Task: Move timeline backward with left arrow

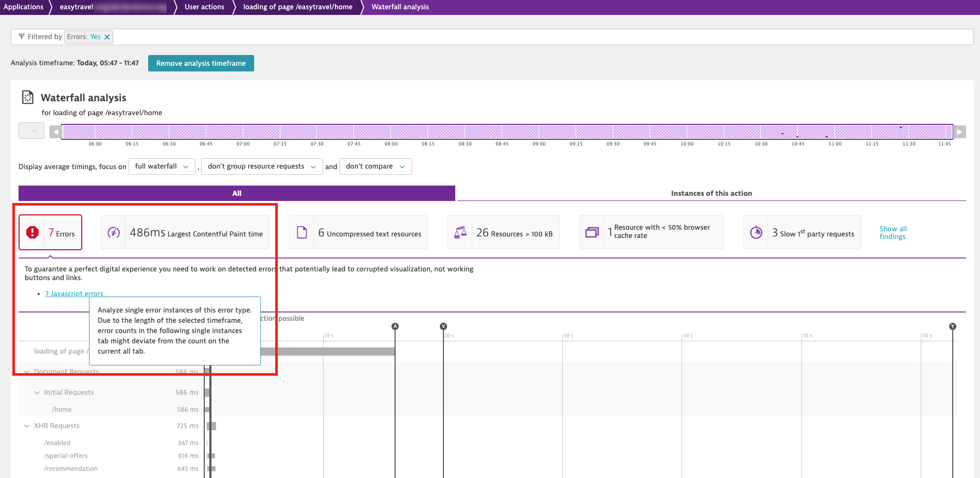Action: pos(56,132)
